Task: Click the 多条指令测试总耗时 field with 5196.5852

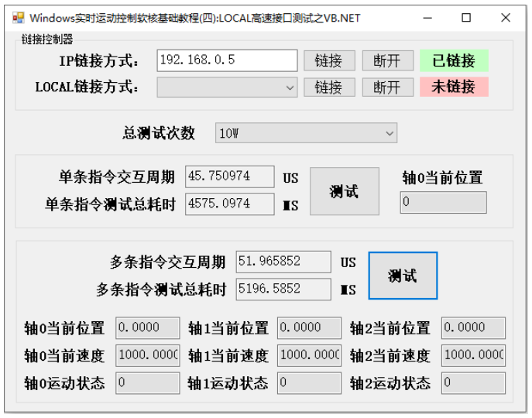Action: (283, 289)
